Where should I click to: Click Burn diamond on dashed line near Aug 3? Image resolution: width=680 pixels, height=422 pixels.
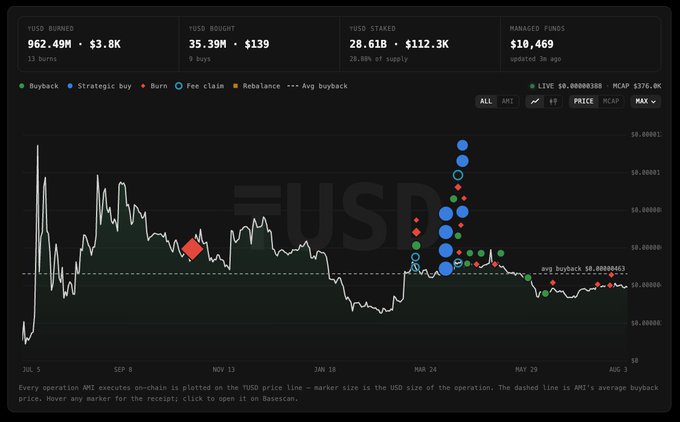[611, 275]
